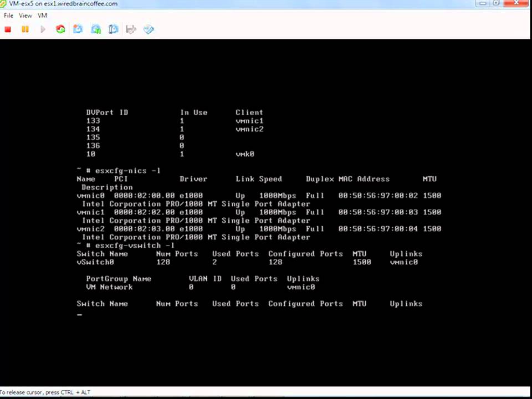Click the release cursor status bar message
The width and height of the screenshot is (532, 399).
click(x=45, y=392)
